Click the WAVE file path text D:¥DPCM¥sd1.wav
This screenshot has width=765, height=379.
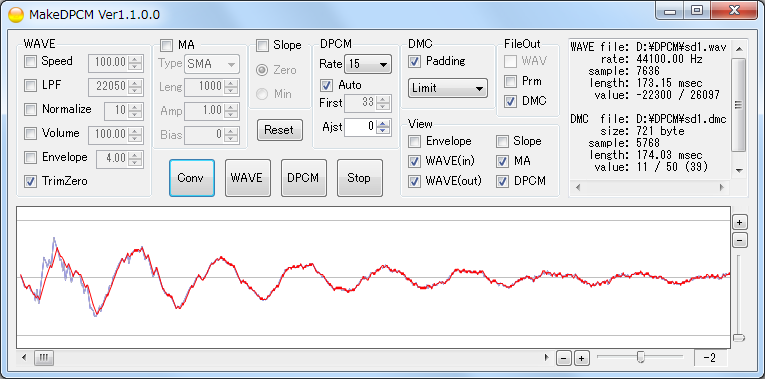682,48
